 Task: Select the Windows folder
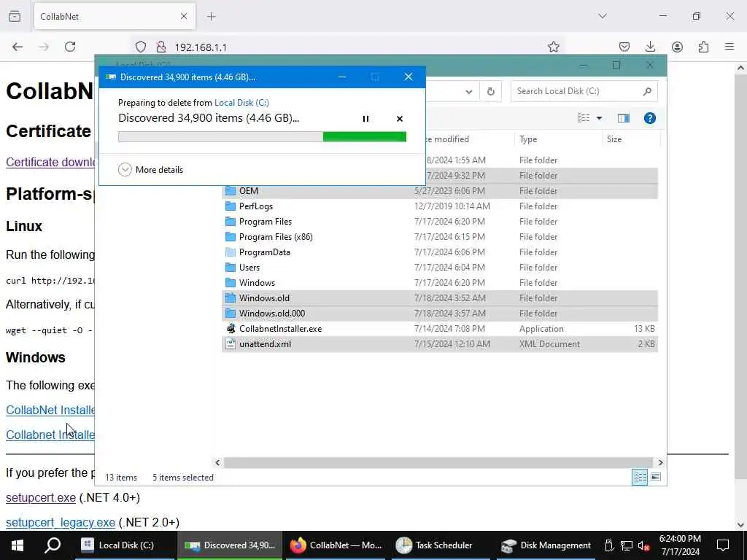(257, 282)
